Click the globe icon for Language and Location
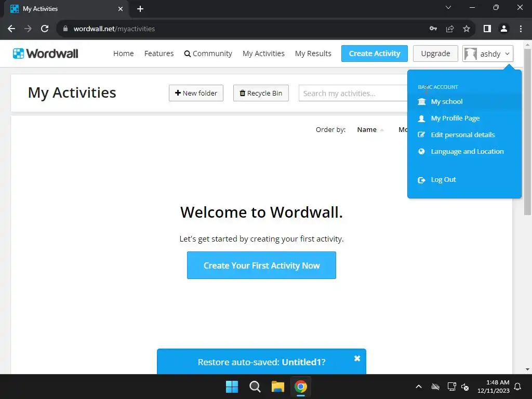 click(x=421, y=151)
